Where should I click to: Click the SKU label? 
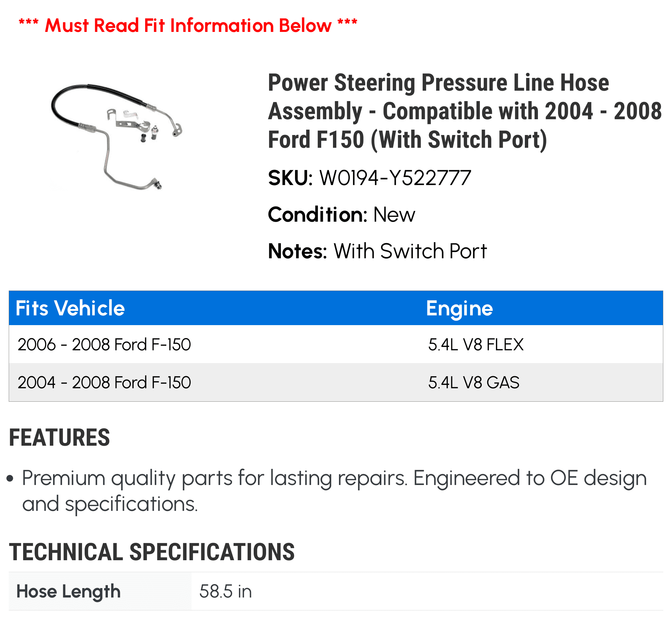(x=290, y=178)
